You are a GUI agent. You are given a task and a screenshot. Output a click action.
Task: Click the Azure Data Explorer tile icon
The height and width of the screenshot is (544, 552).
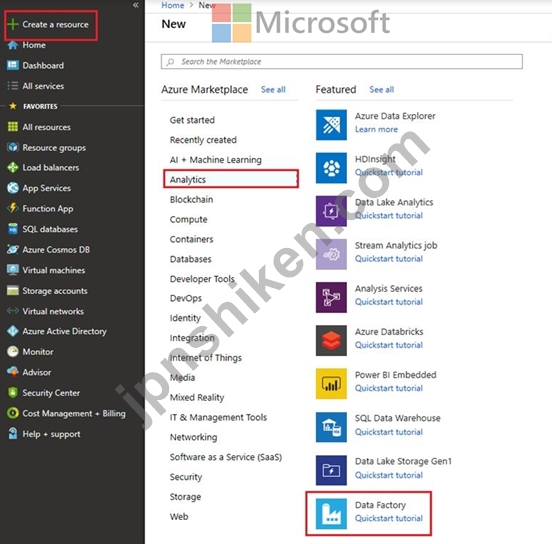331,125
